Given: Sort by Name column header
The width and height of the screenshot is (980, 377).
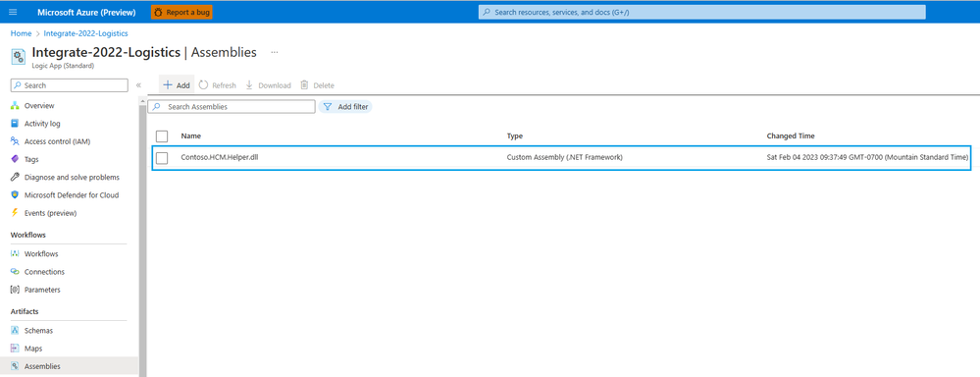Looking at the screenshot, I should 191,135.
